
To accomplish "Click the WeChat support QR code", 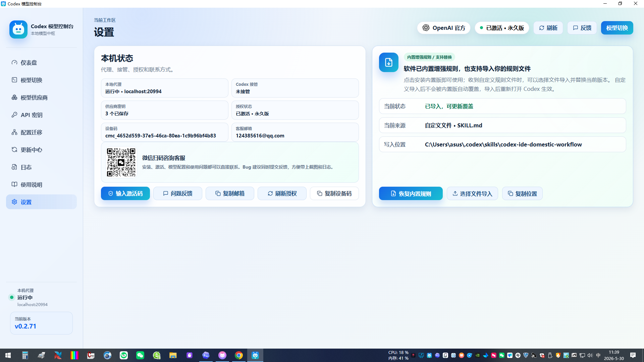I will point(121,162).
